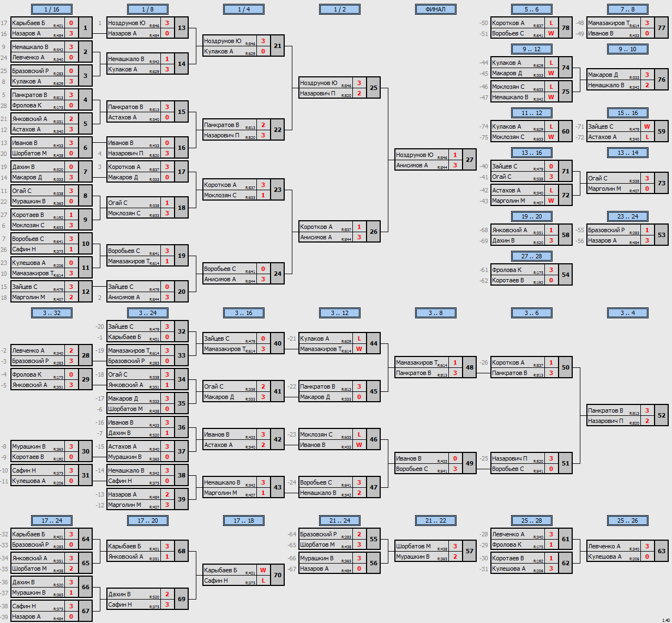The height and width of the screenshot is (623, 672).
Task: Click the '13 .. 14' placement header
Action: [628, 153]
